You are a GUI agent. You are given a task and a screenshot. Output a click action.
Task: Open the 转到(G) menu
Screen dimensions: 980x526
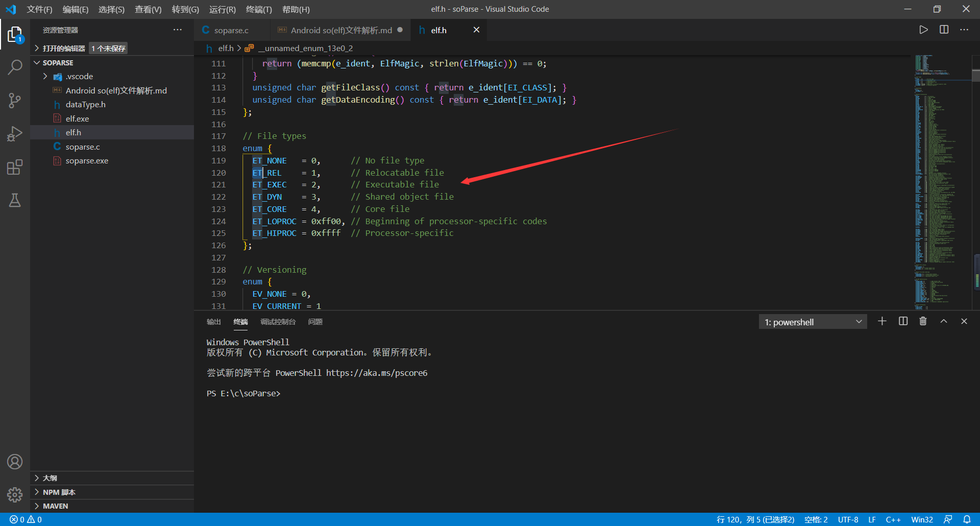point(185,9)
